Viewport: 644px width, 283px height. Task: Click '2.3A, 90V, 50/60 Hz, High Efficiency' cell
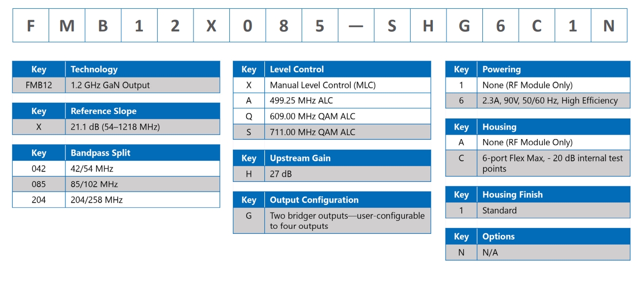554,101
